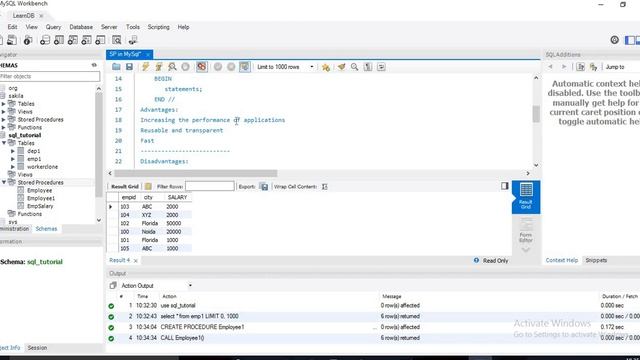Select the Employee1 stored procedure

41,198
